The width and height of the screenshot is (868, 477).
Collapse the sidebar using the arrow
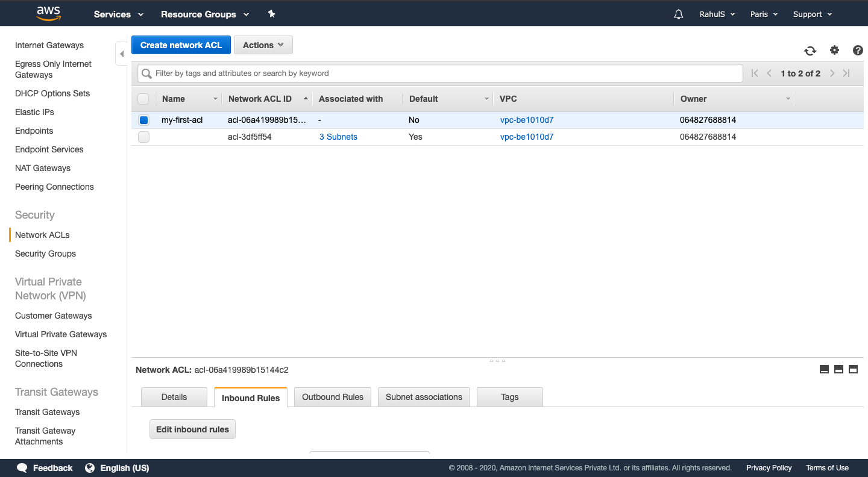(x=122, y=53)
